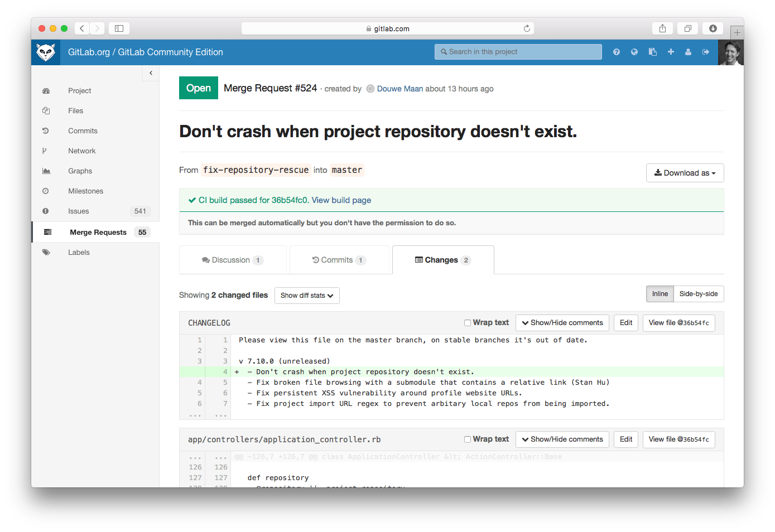775x532 pixels.
Task: Click the globe explore icon
Action: [x=634, y=51]
